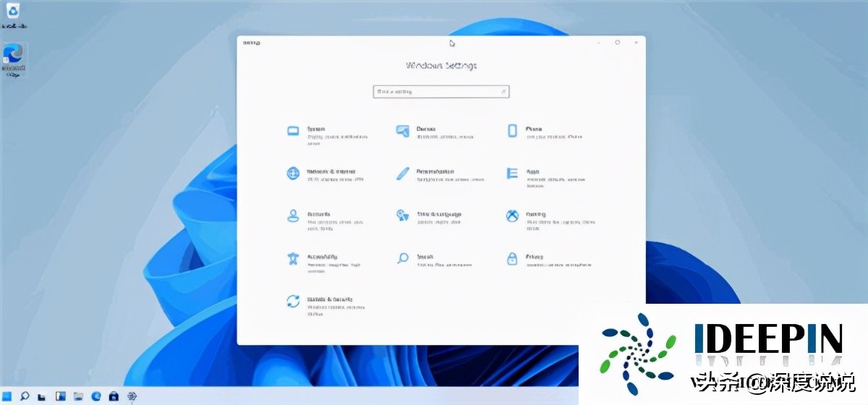Open File Explorer from the taskbar

click(x=78, y=396)
